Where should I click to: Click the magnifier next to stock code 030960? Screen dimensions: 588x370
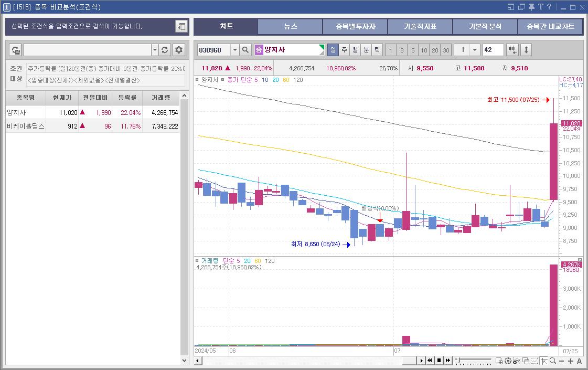[x=245, y=50]
